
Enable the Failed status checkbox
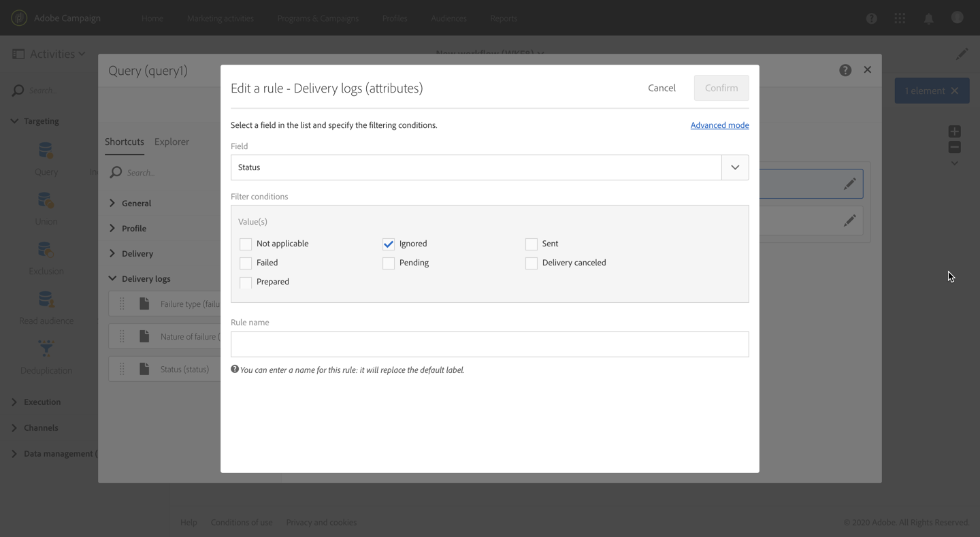click(246, 263)
